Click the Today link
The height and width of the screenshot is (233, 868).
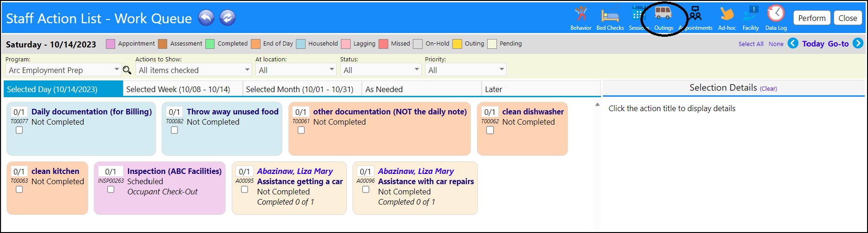813,44
